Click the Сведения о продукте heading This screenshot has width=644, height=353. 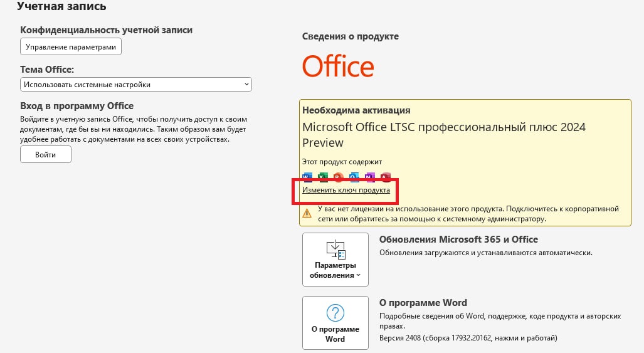(x=351, y=36)
